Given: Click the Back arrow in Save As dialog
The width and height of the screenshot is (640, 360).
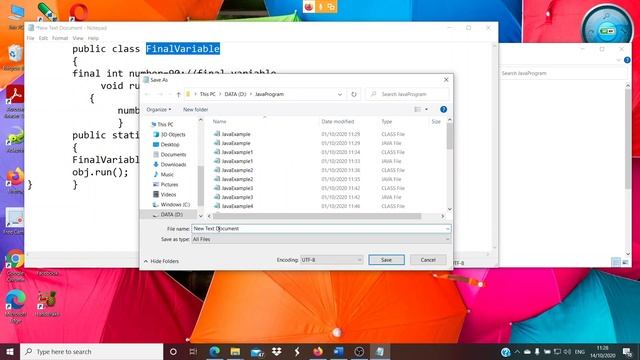Looking at the screenshot, I should [148, 94].
